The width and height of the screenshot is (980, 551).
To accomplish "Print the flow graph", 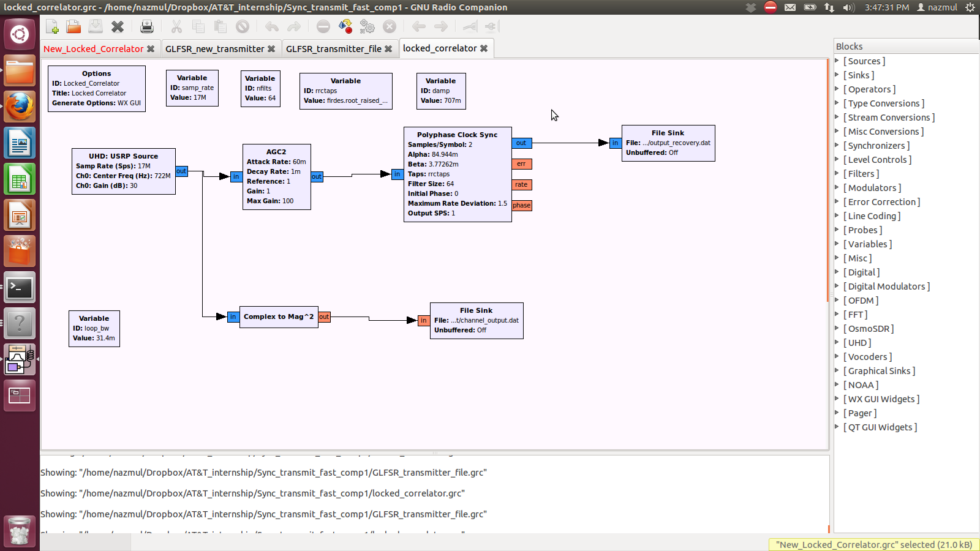I will pos(147,26).
